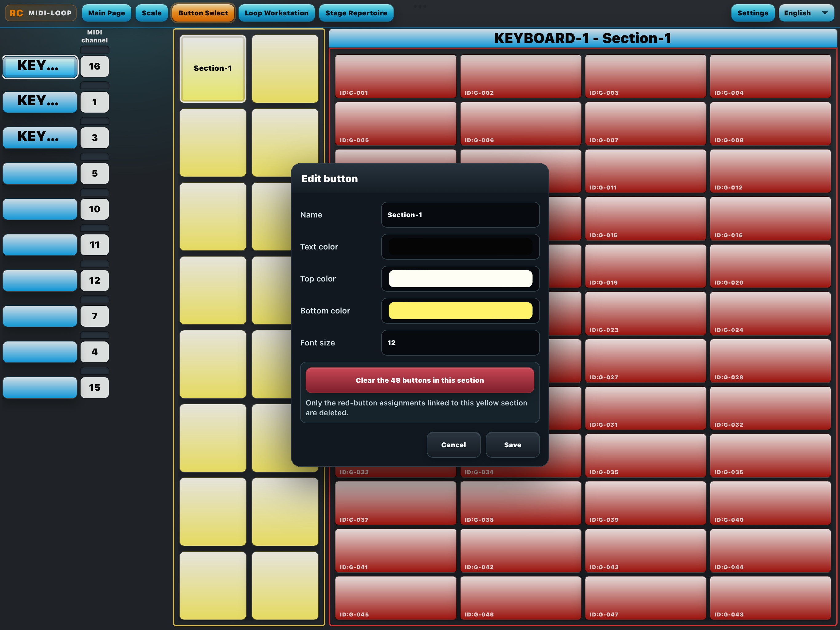Select the blank blue button beside channel 10

click(x=40, y=209)
